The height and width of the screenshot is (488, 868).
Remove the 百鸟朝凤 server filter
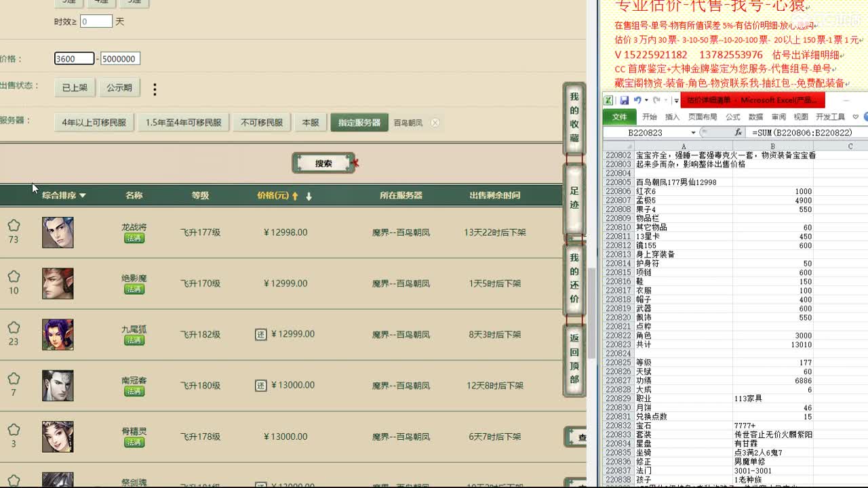tap(435, 123)
